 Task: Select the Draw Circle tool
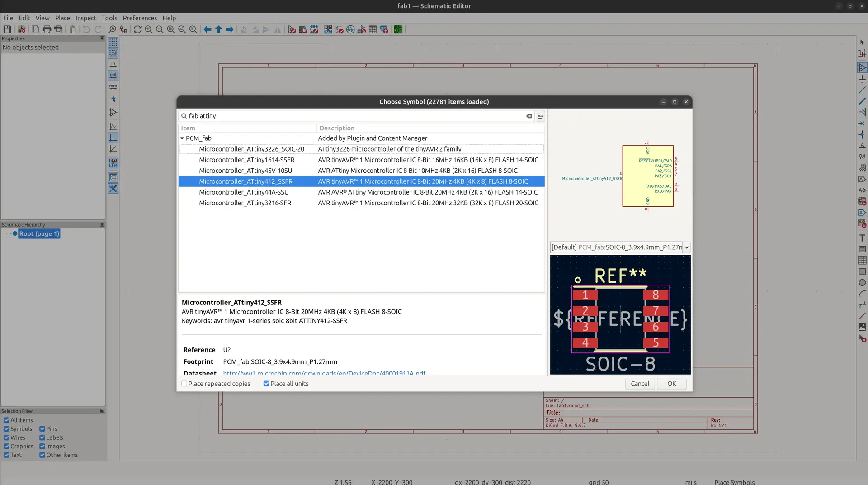(x=862, y=283)
